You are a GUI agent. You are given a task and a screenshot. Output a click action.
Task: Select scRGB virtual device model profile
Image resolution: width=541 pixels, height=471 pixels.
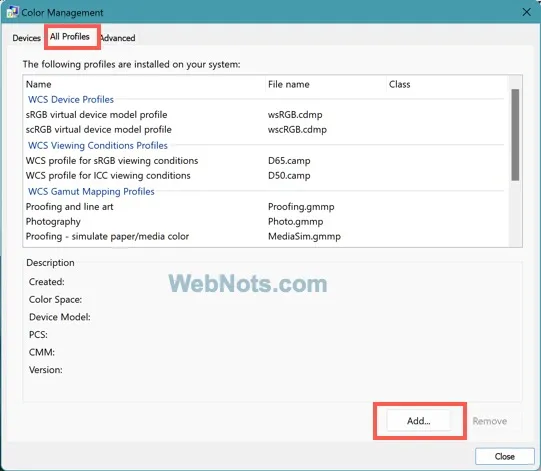(266, 130)
